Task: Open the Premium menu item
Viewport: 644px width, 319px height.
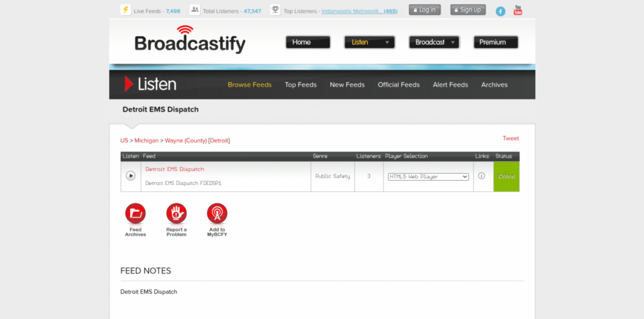Action: point(496,42)
